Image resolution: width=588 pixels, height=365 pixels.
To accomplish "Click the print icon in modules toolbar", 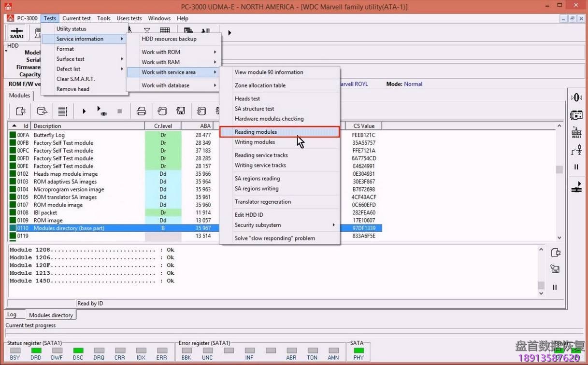I will coord(141,111).
